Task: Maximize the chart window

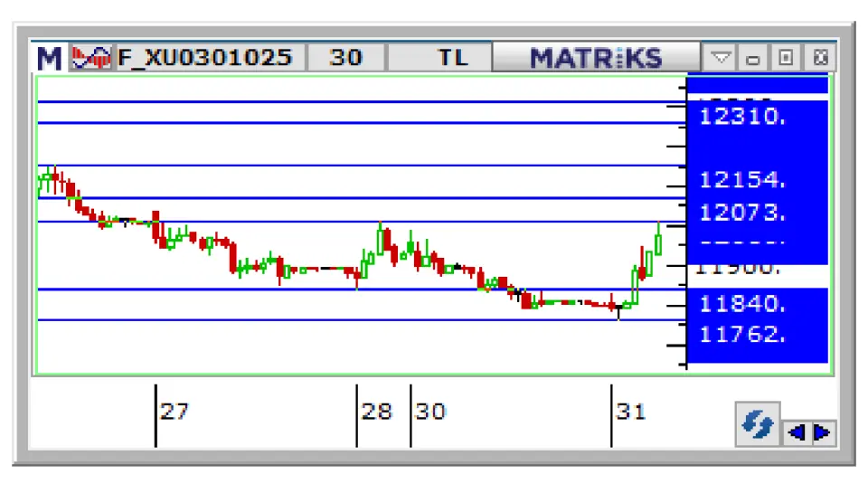Action: [785, 59]
